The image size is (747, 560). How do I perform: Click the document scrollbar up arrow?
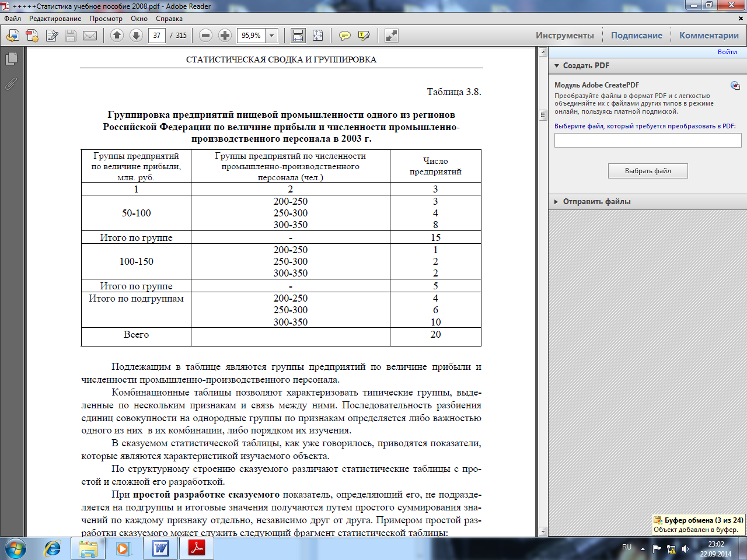coord(543,52)
